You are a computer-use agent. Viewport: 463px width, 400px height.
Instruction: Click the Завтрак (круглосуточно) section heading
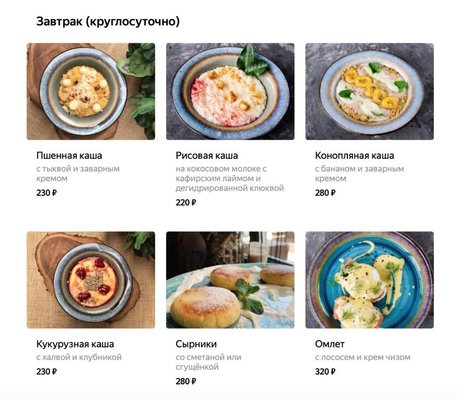point(108,22)
